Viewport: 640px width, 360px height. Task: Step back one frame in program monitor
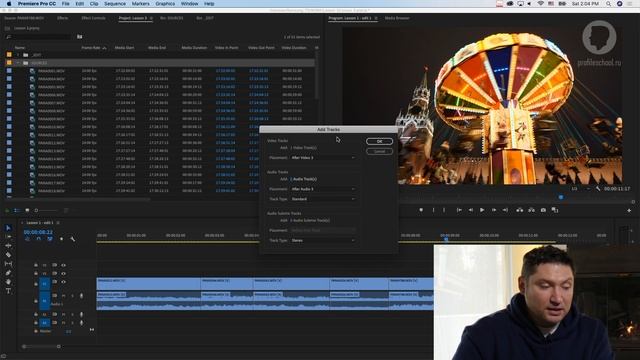coord(471,210)
